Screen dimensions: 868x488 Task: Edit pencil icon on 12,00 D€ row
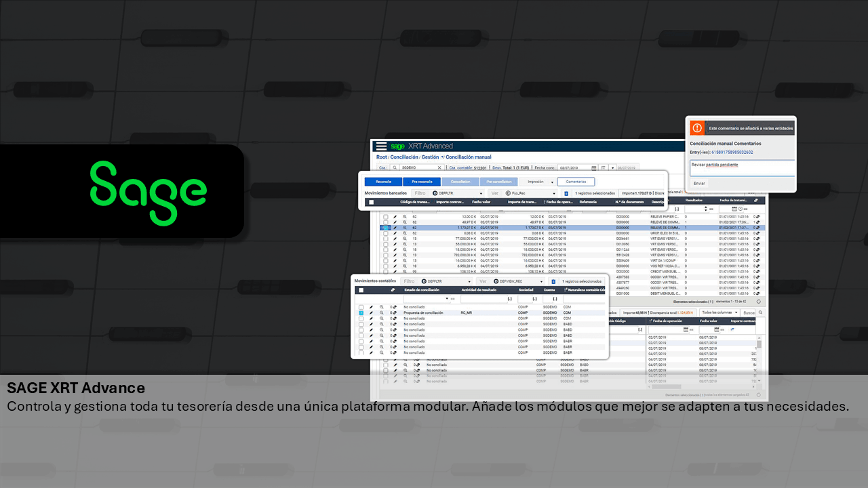[x=395, y=217]
